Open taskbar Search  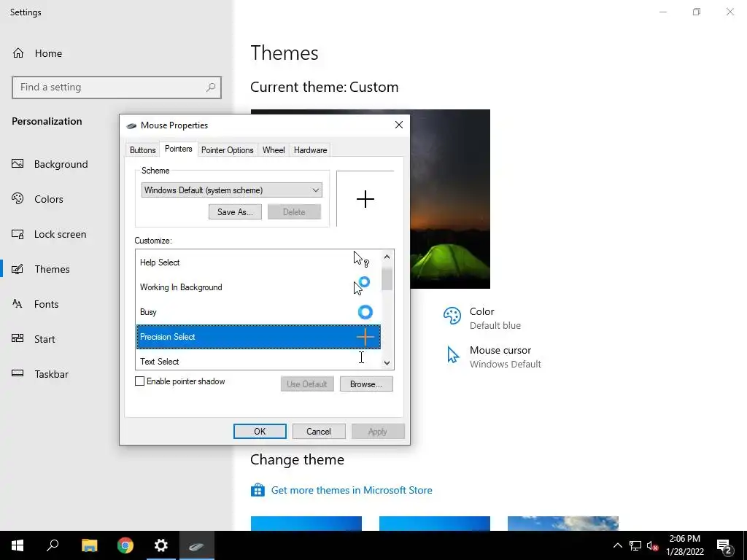[53, 545]
